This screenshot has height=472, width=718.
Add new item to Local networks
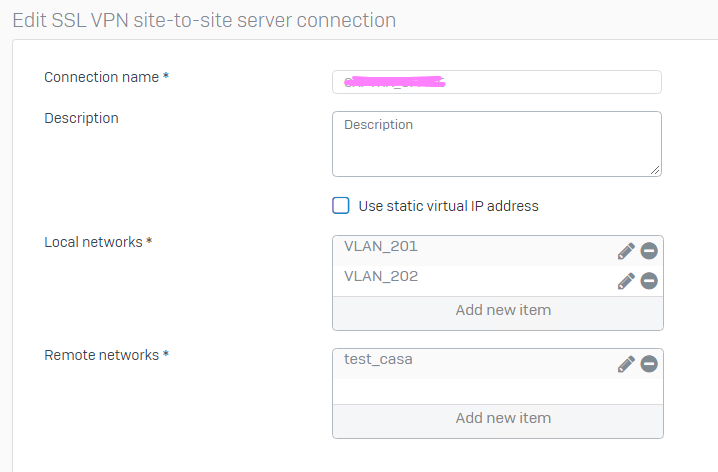point(502,310)
